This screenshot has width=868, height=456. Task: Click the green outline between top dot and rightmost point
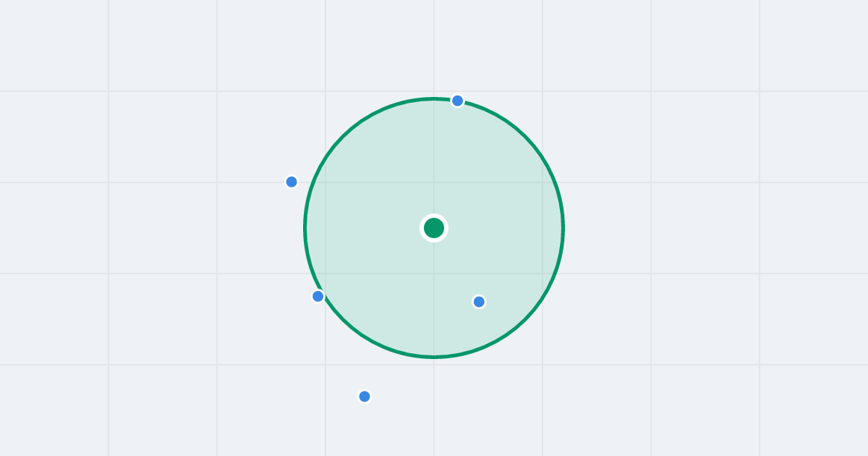coord(525,137)
